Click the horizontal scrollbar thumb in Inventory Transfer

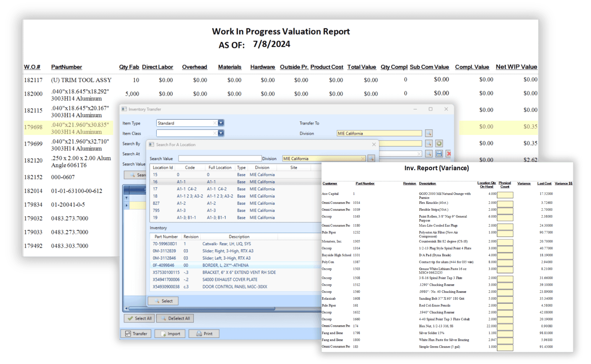[202, 308]
